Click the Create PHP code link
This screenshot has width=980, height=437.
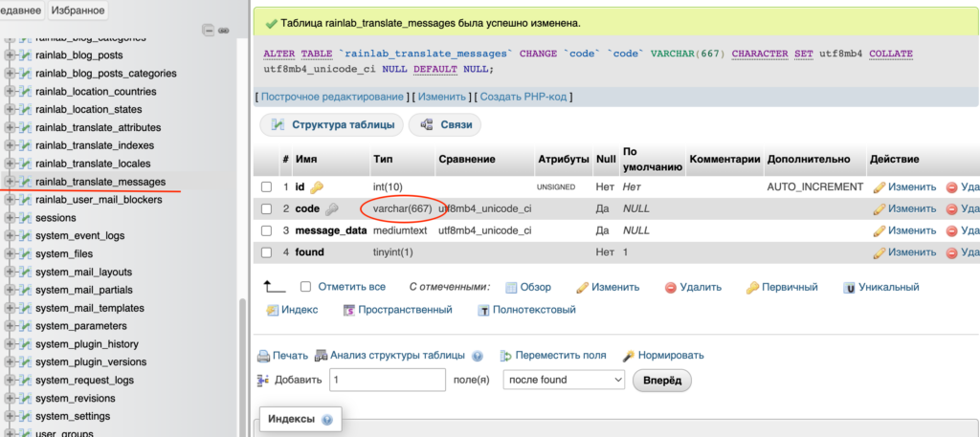point(523,97)
